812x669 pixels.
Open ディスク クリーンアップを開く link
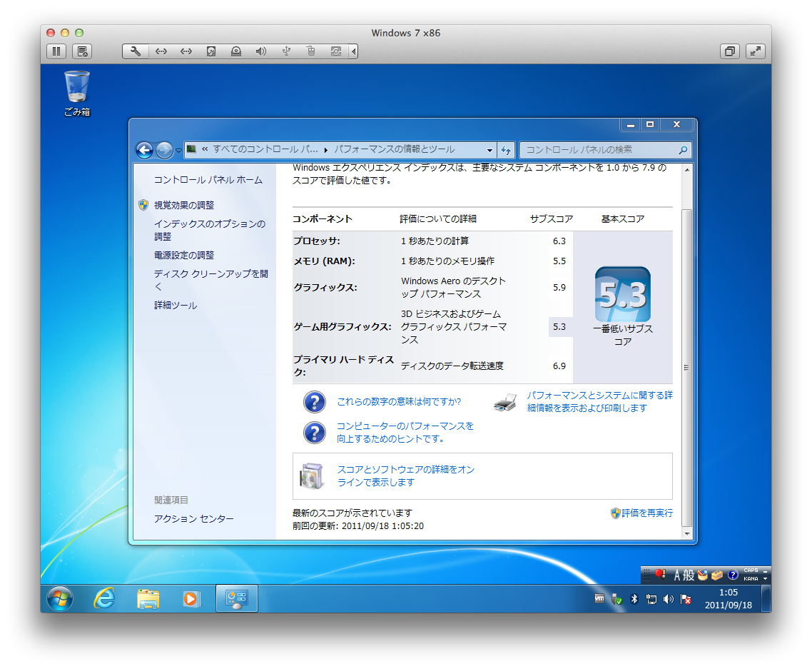click(210, 280)
